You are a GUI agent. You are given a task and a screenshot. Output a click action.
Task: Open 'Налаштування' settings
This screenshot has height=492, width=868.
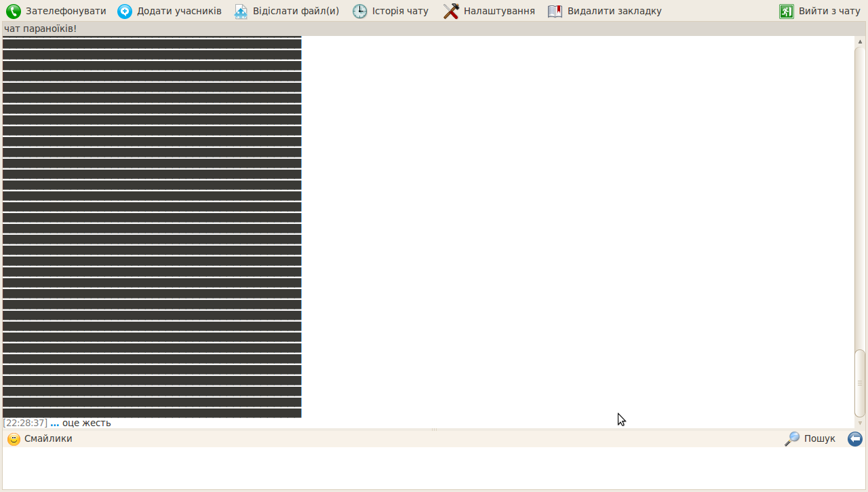click(x=499, y=11)
